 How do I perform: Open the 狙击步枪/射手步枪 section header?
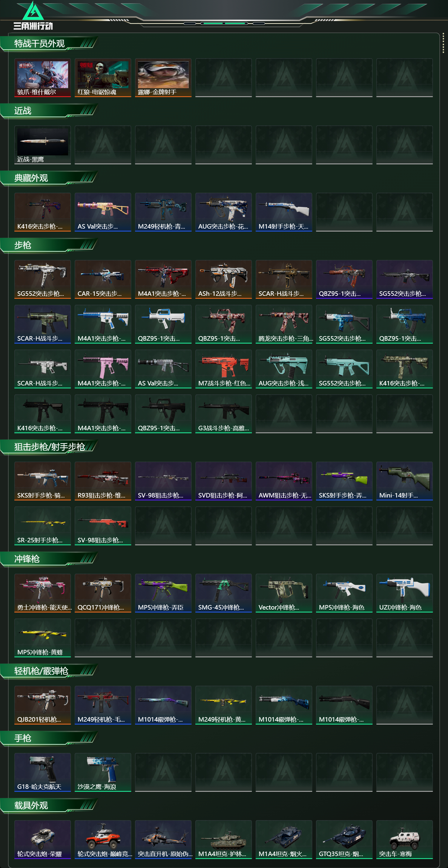pyautogui.click(x=49, y=447)
